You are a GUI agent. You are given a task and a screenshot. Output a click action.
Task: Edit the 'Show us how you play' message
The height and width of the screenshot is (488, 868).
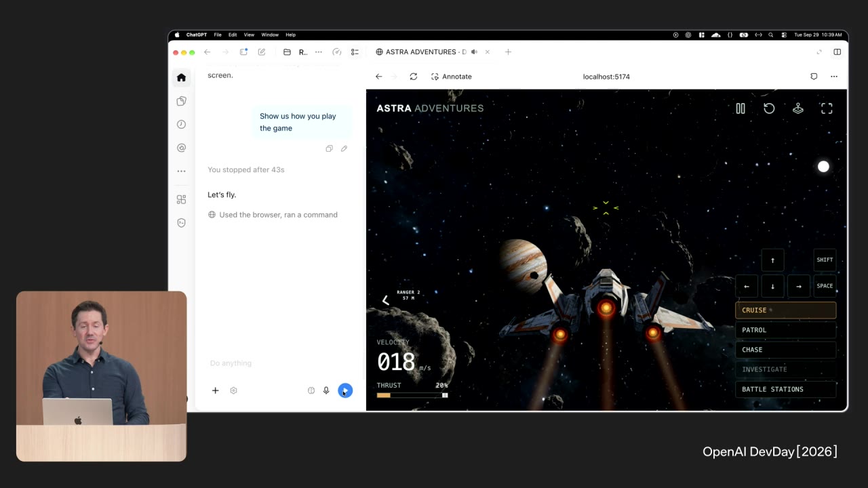(344, 148)
